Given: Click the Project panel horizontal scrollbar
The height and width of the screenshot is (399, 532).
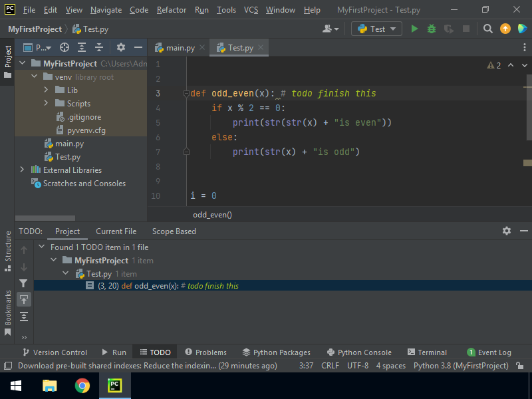Looking at the screenshot, I should tap(45, 217).
